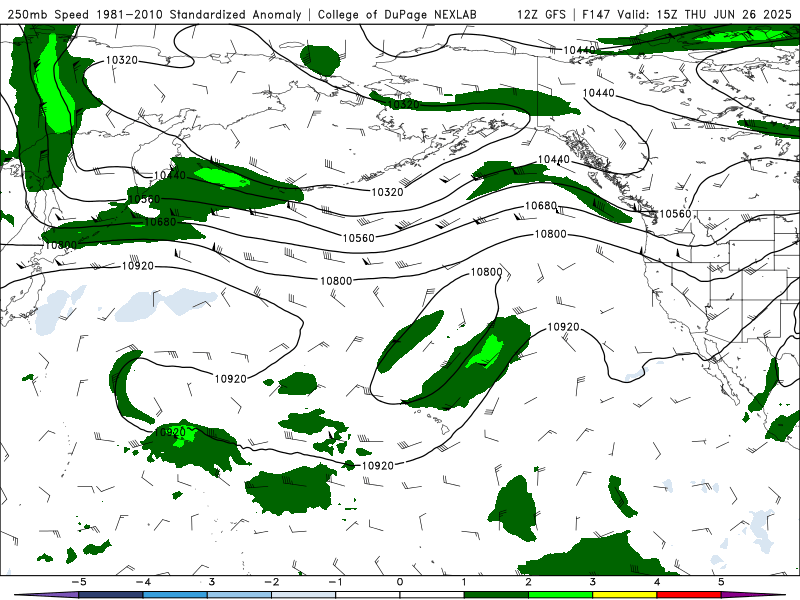
Task: Click the "-4" color bar label
Action: click(143, 582)
